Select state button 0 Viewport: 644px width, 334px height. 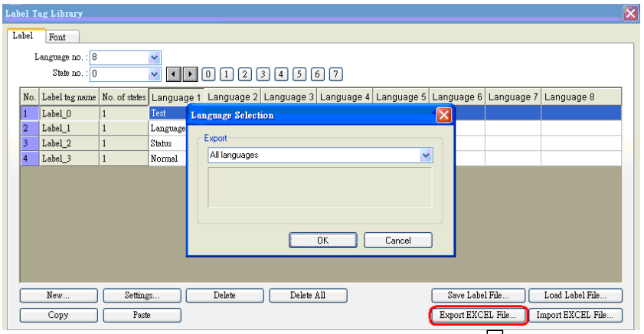(208, 74)
